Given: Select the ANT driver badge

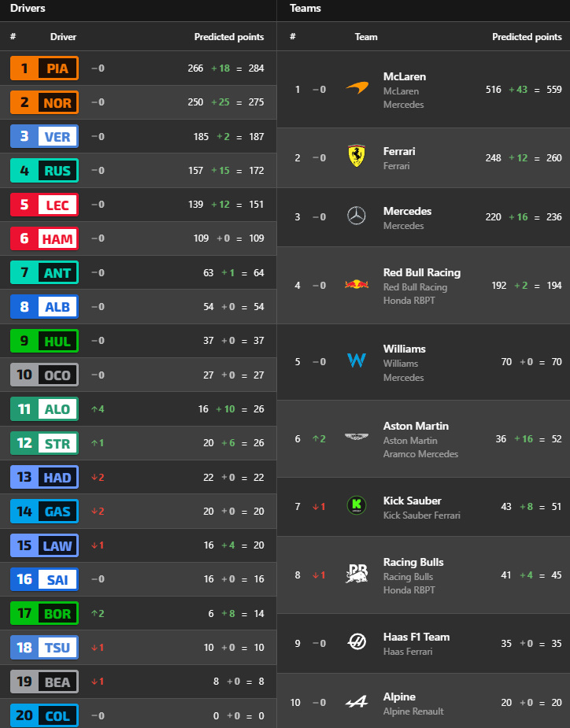Looking at the screenshot, I should [x=45, y=272].
